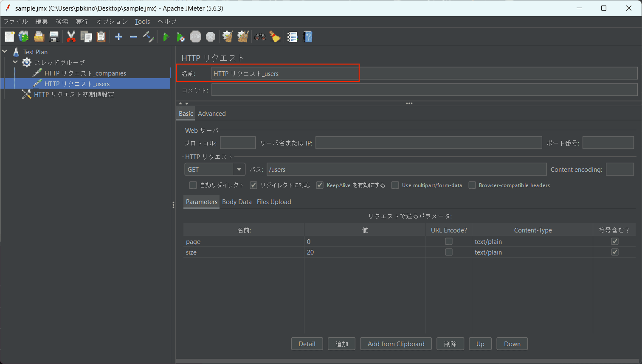Click the HTTP リクエスト初期値設定 wrench icon
Image resolution: width=642 pixels, height=364 pixels.
point(27,94)
